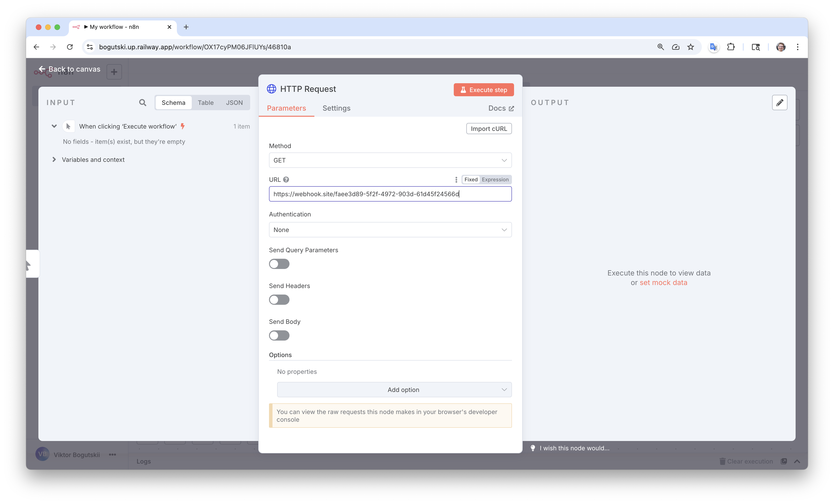Bookmark page with star icon
The height and width of the screenshot is (504, 834).
click(x=690, y=47)
